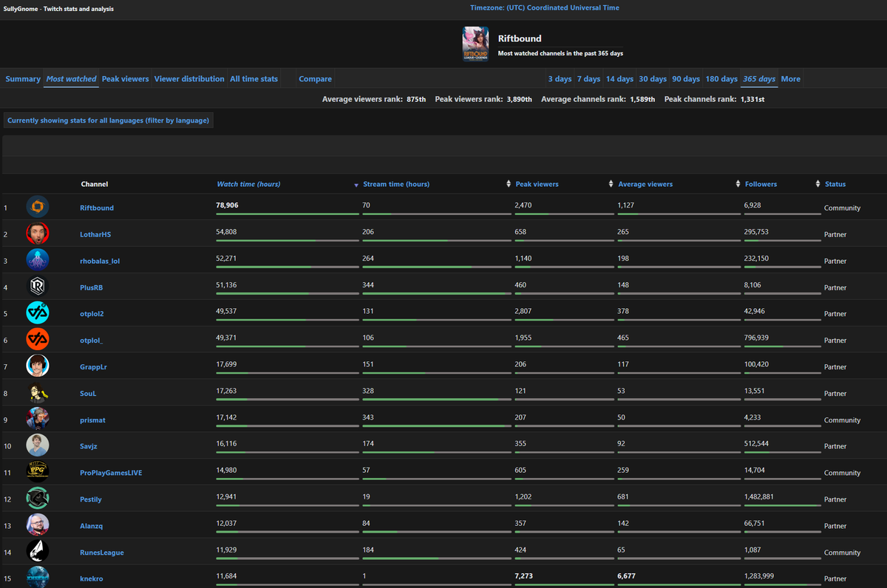The height and width of the screenshot is (588, 887).
Task: Click Pestily channel avatar
Action: tap(38, 499)
